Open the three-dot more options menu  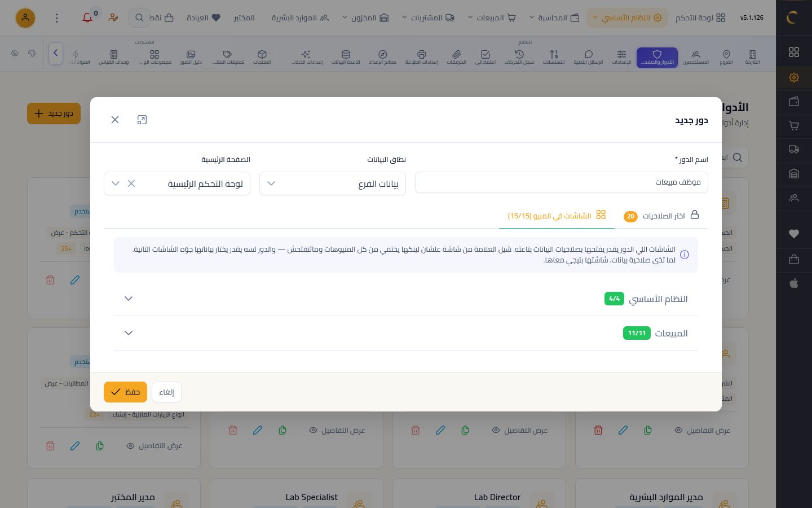pyautogui.click(x=56, y=17)
